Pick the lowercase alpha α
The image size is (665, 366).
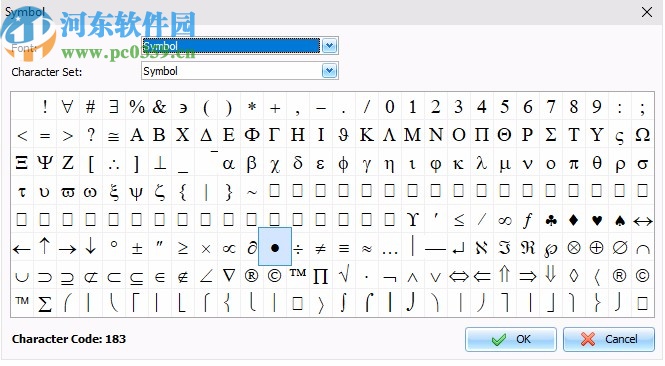[229, 164]
